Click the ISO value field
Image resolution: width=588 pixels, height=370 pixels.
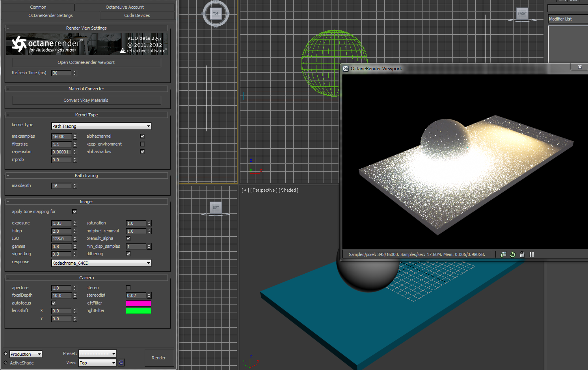pyautogui.click(x=61, y=239)
